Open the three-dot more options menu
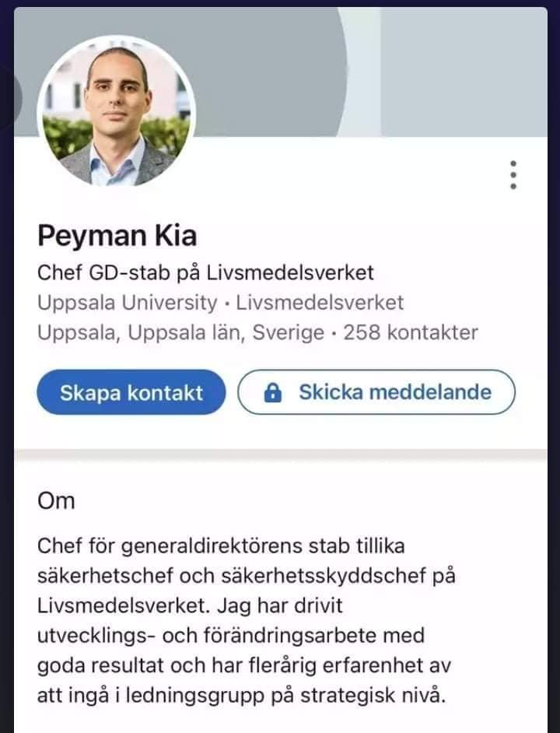 pos(513,175)
